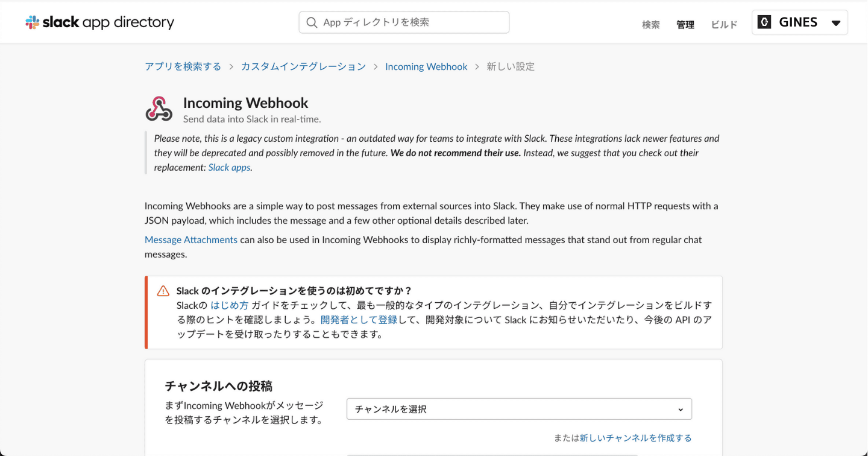
Task: Follow the Slack apps replacement link
Action: pos(229,167)
